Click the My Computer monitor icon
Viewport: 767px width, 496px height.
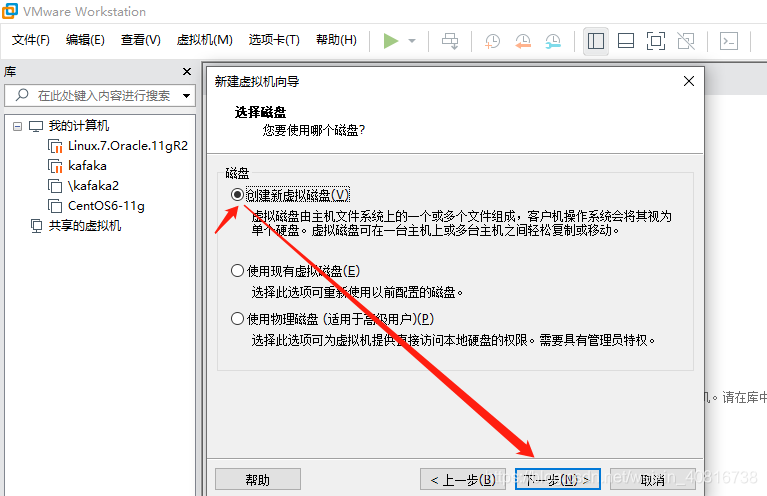coord(36,126)
